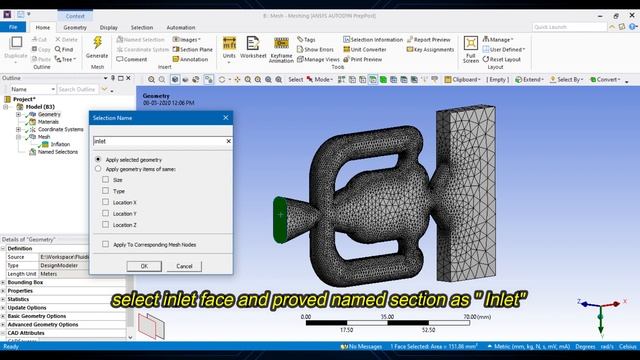Open Keyframe Animation tool
This screenshot has width=640, height=360.
(x=281, y=49)
